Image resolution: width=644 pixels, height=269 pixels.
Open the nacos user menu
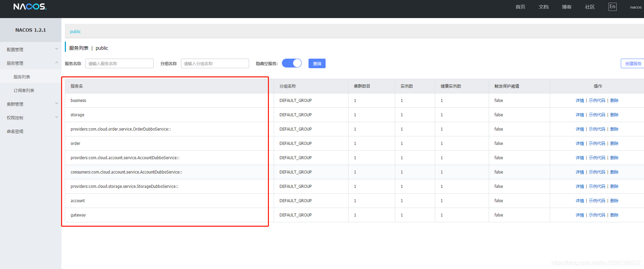pyautogui.click(x=636, y=7)
